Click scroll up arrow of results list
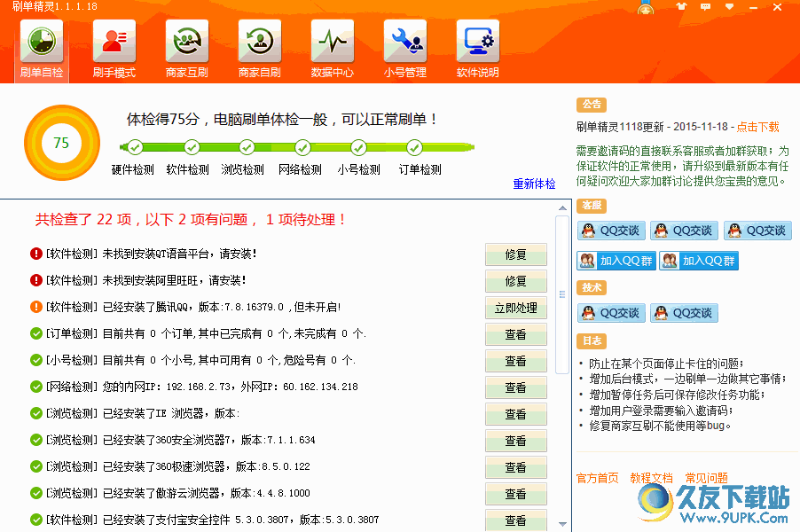Screen dimensions: 800x532 tap(562, 208)
